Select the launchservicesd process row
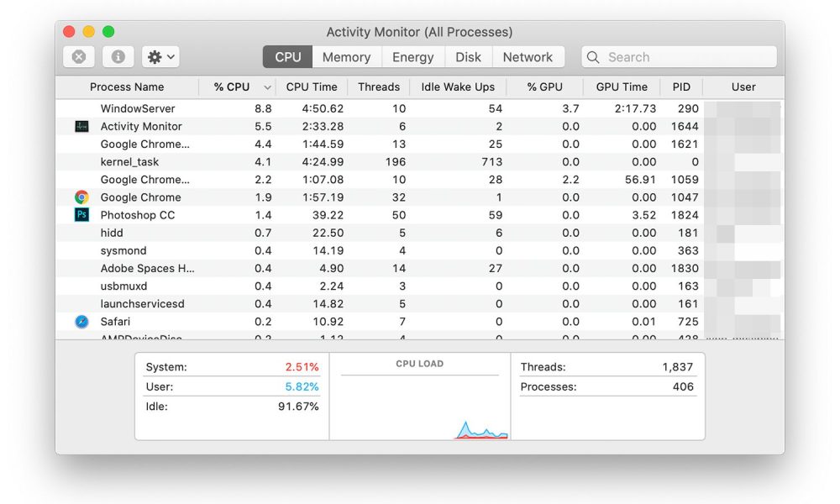 [420, 304]
